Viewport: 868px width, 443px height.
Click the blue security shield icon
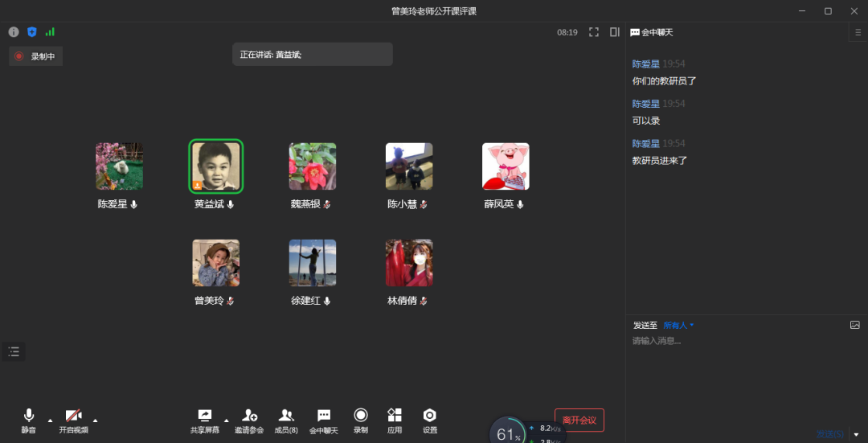click(32, 32)
